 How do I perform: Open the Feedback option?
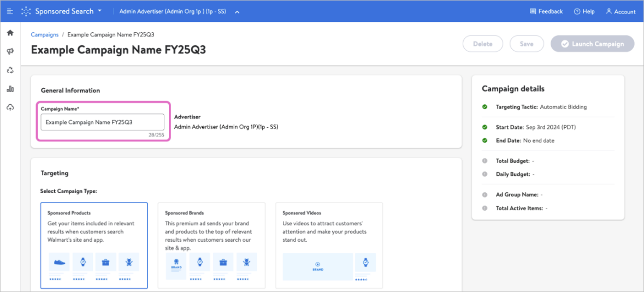(x=546, y=11)
